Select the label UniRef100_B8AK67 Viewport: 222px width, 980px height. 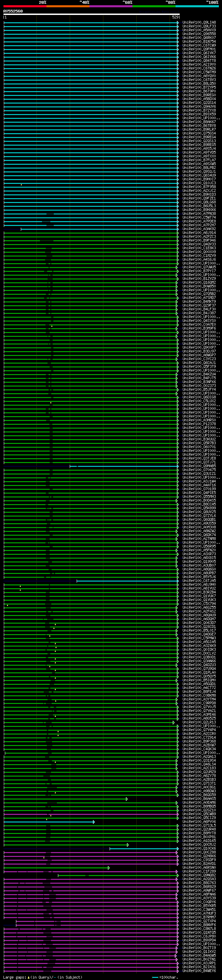click(199, 122)
